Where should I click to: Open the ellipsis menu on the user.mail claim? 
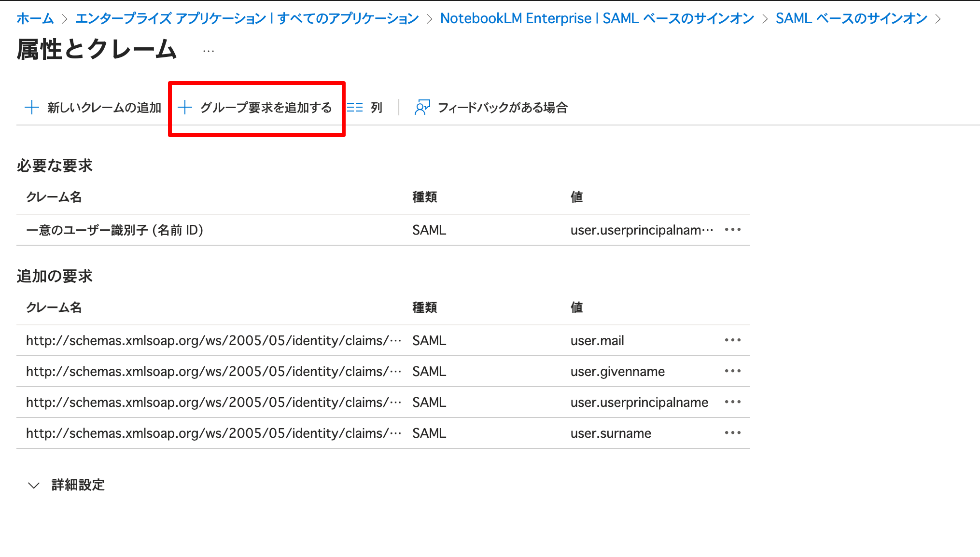point(733,340)
